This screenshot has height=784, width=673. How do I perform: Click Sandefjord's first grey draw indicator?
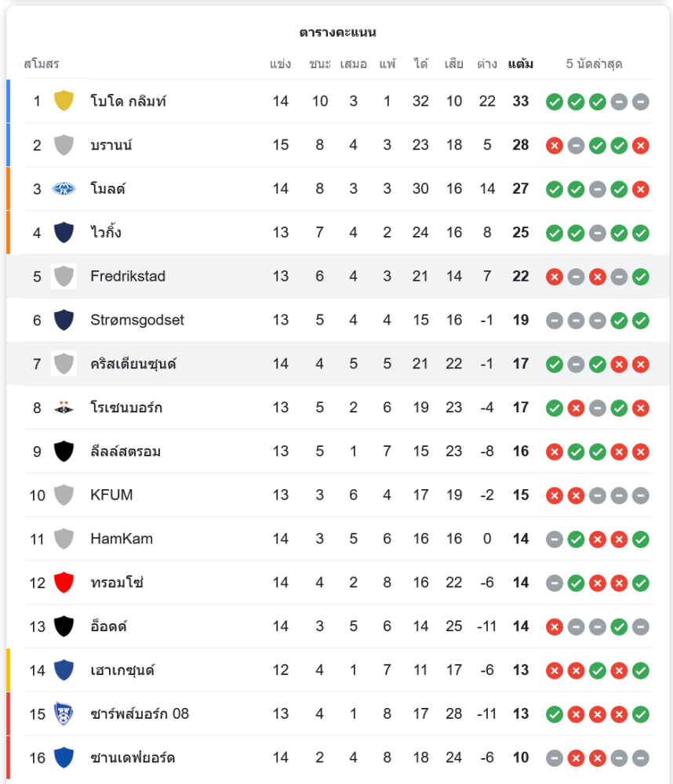[555, 758]
